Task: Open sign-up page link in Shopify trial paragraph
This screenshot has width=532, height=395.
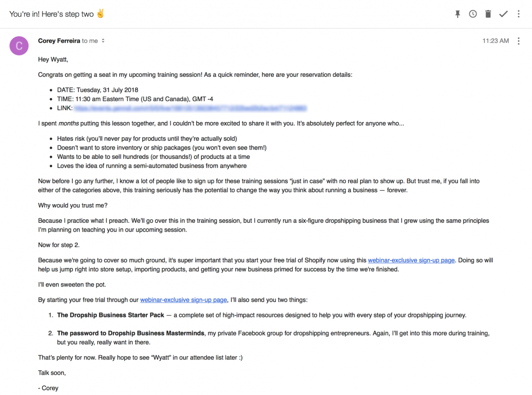Action: [x=411, y=261]
